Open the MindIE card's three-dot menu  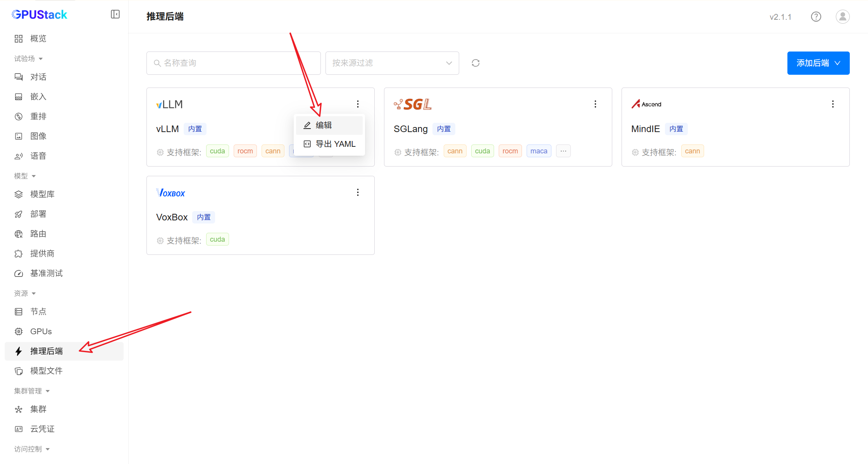[x=833, y=104]
